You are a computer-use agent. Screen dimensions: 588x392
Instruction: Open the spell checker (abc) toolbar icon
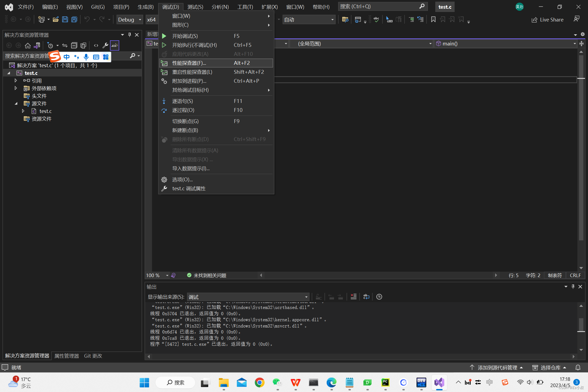(376, 19)
